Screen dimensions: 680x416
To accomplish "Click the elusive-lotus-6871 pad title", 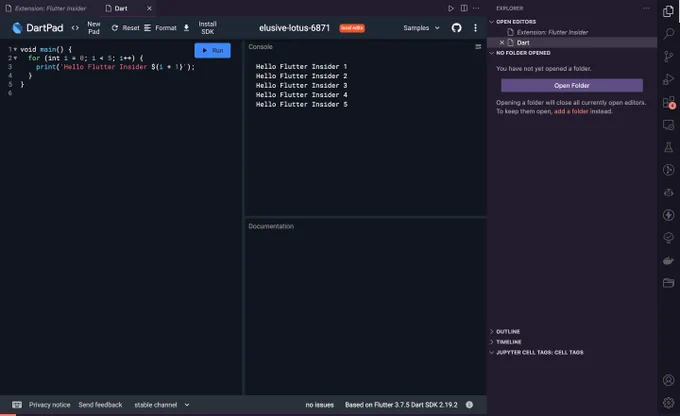I will (x=294, y=28).
